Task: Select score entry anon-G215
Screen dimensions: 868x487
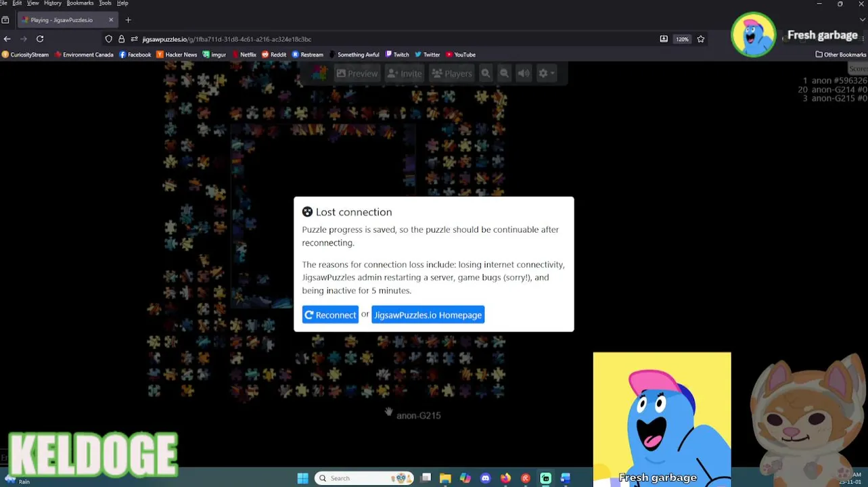Action: point(835,98)
